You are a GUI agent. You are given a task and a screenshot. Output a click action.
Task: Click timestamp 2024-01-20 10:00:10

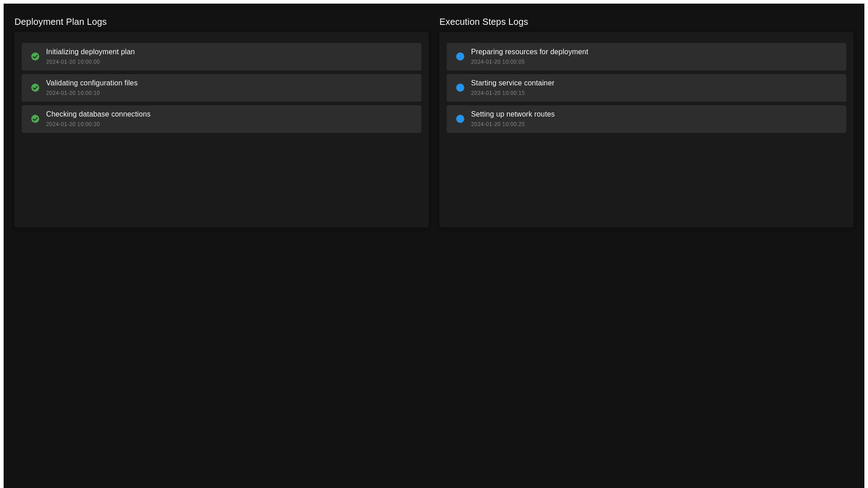73,93
